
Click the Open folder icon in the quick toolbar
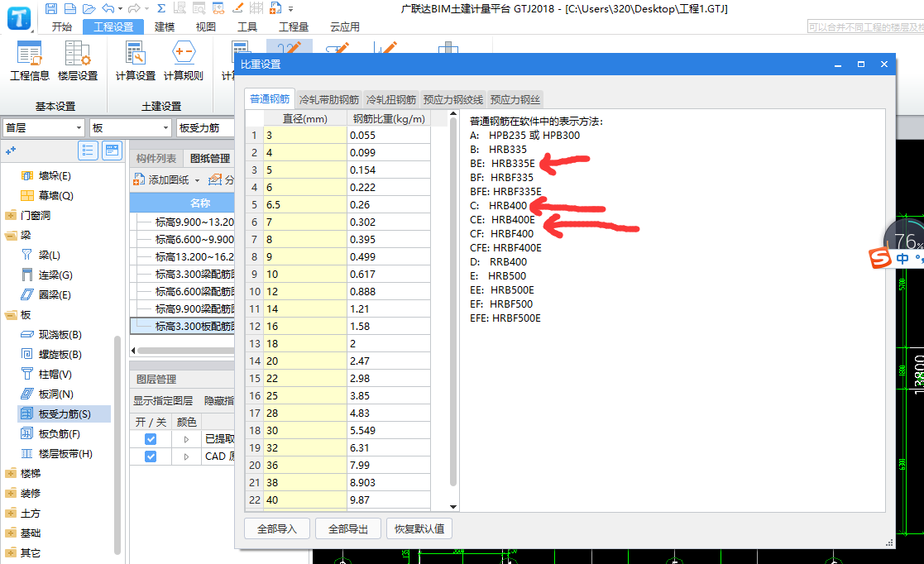[x=89, y=9]
